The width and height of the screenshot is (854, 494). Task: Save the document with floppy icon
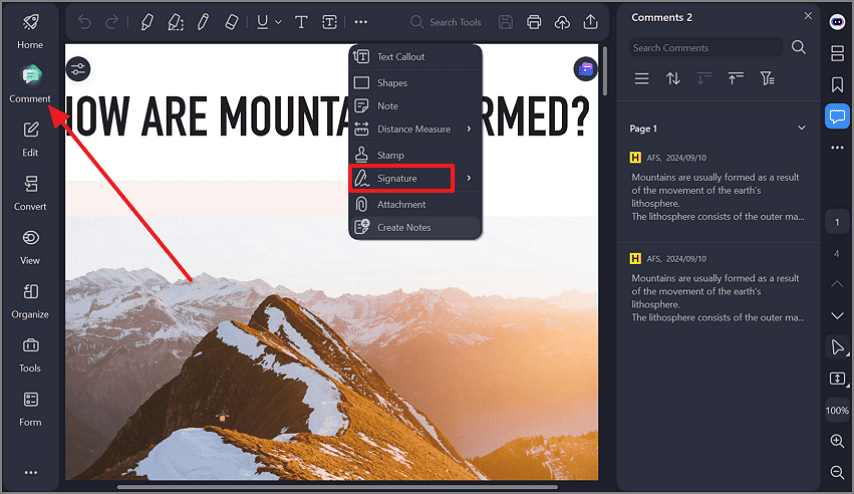click(505, 22)
